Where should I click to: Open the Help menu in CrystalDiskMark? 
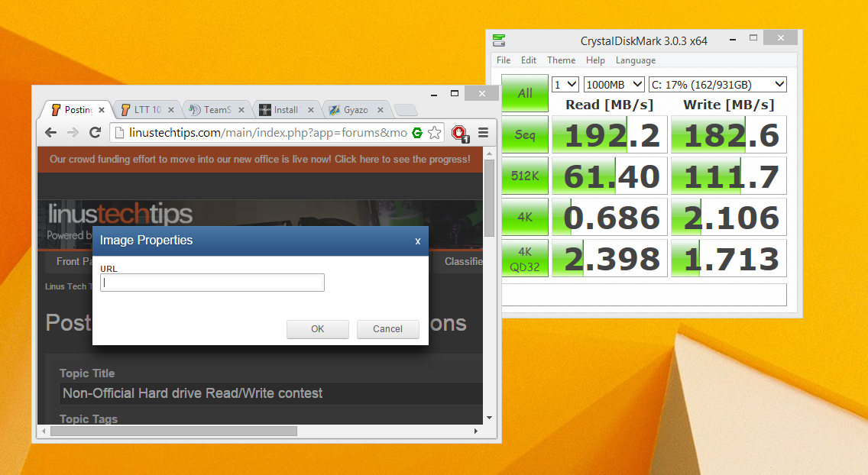click(596, 60)
